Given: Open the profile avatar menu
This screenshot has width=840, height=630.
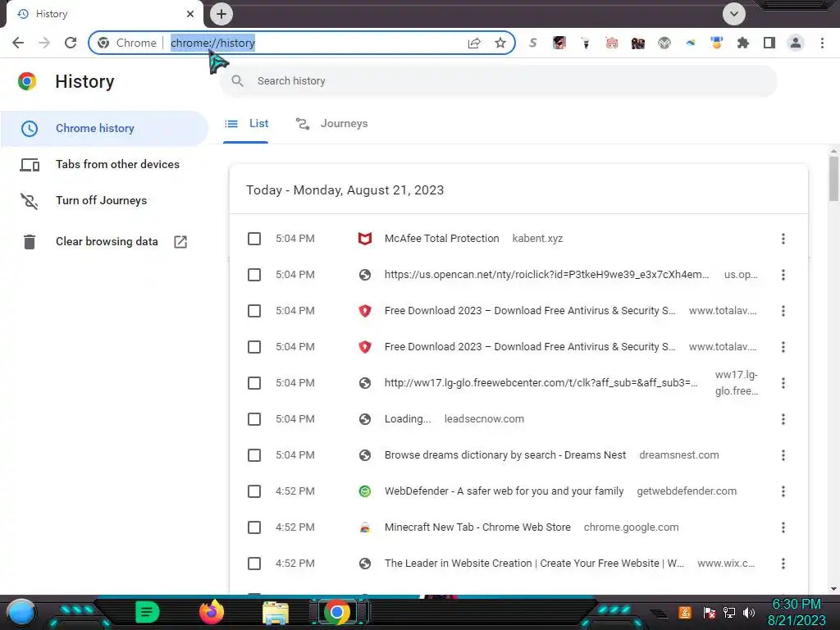Looking at the screenshot, I should coord(796,43).
